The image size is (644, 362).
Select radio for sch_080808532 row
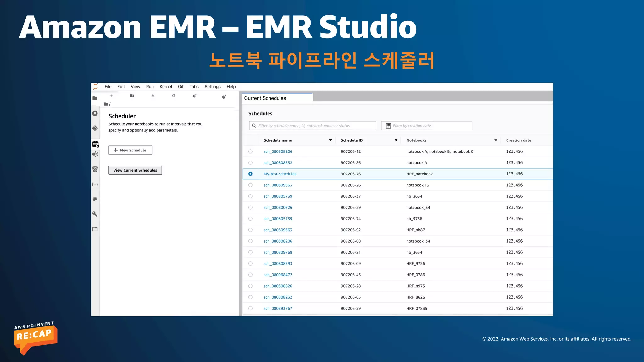click(250, 163)
